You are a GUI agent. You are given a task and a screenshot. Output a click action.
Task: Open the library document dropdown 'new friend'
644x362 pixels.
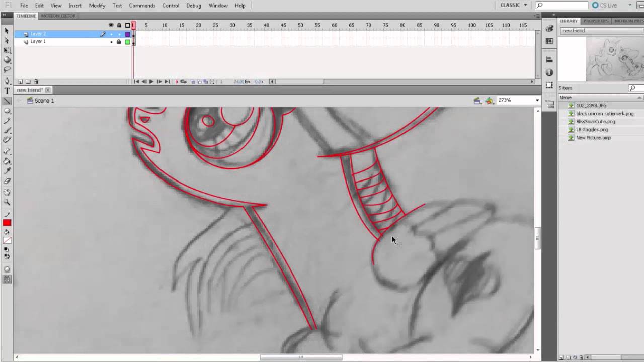coord(602,31)
